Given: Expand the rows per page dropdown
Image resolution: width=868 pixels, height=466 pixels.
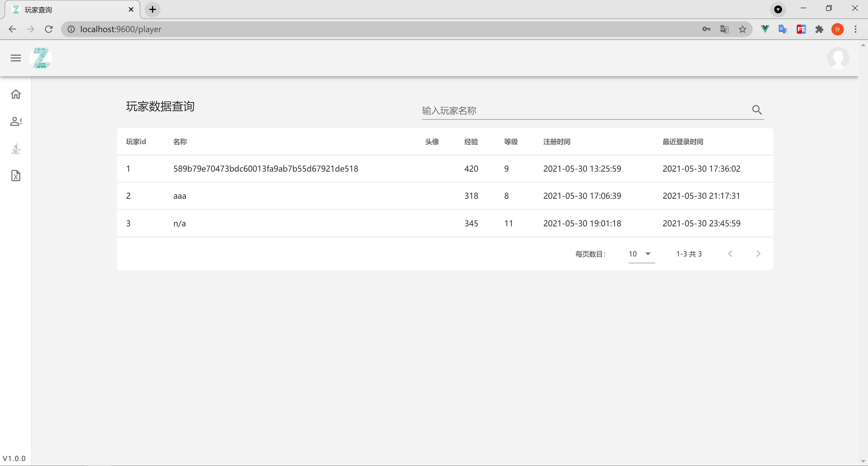Looking at the screenshot, I should pyautogui.click(x=641, y=254).
